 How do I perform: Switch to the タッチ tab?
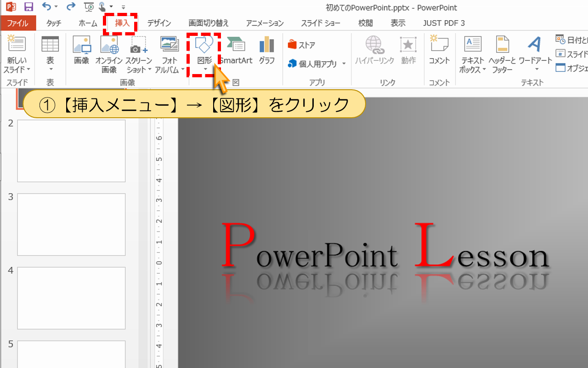coord(53,23)
